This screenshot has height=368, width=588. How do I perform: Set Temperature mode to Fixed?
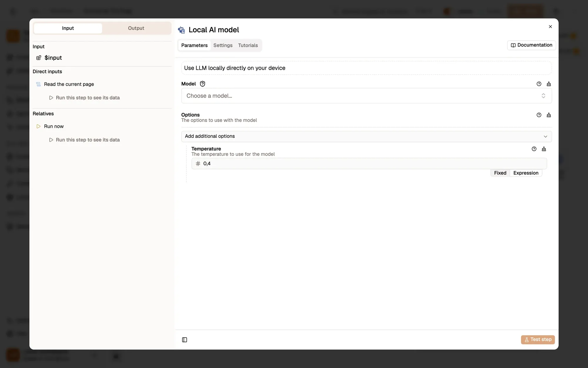(500, 173)
